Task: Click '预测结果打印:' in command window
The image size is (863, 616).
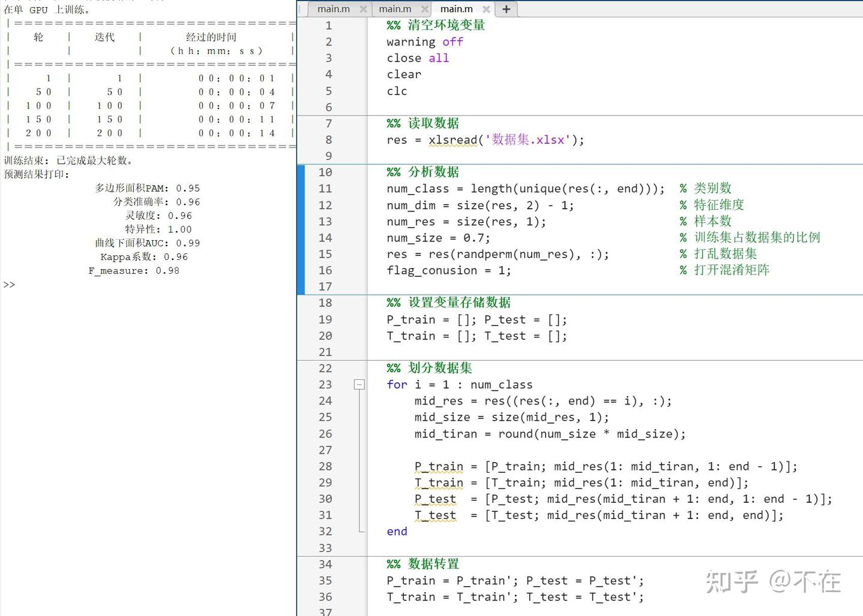Action: pos(37,174)
